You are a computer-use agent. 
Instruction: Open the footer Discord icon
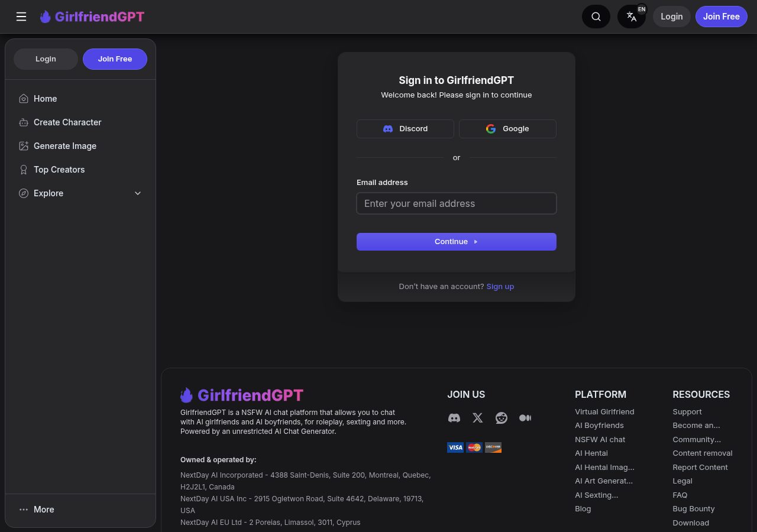click(x=454, y=418)
